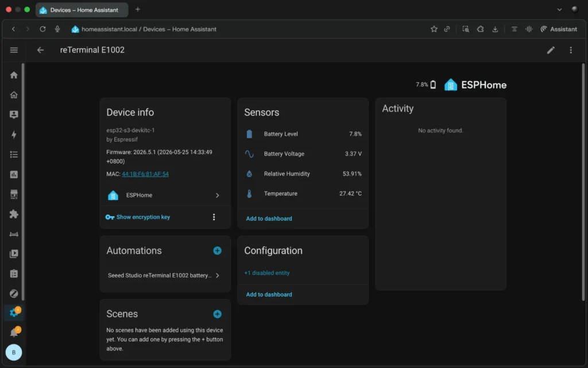Open the person badge icon in sidebar
Screen dimensions: 588x368
(x=14, y=114)
